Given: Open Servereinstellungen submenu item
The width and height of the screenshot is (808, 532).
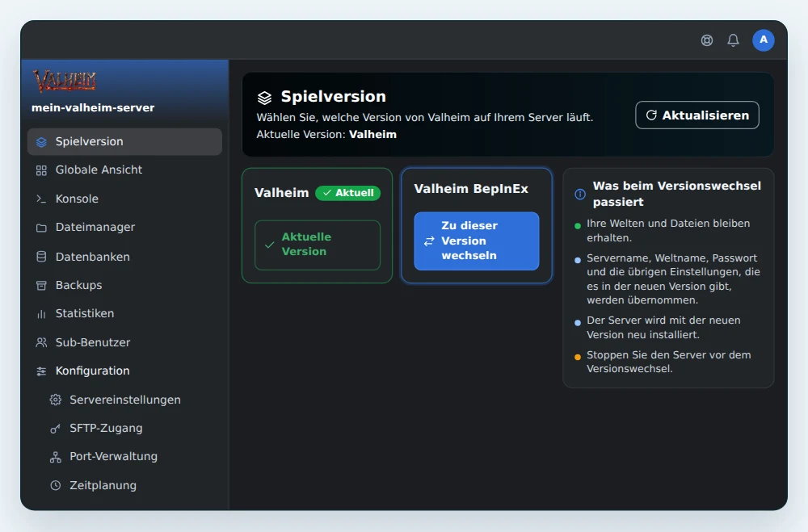Looking at the screenshot, I should [132, 400].
